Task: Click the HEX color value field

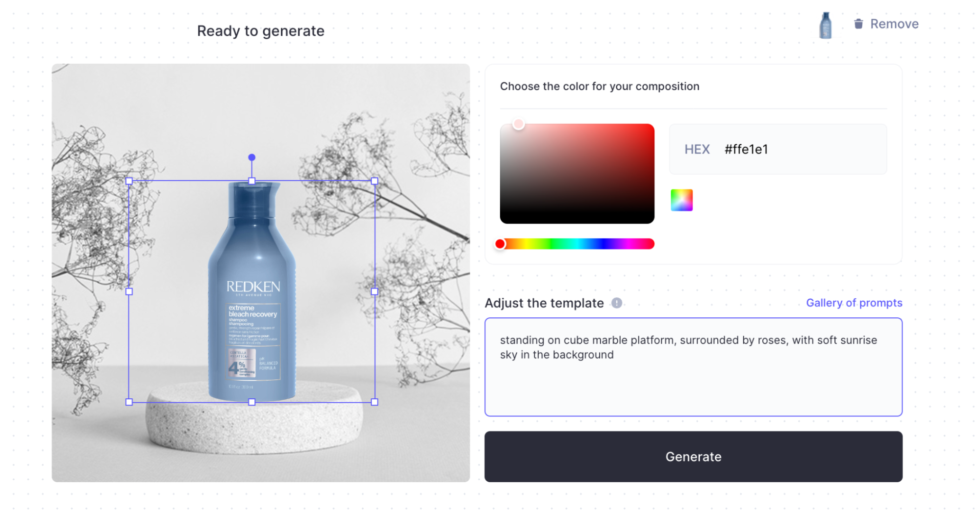Action: pyautogui.click(x=778, y=149)
